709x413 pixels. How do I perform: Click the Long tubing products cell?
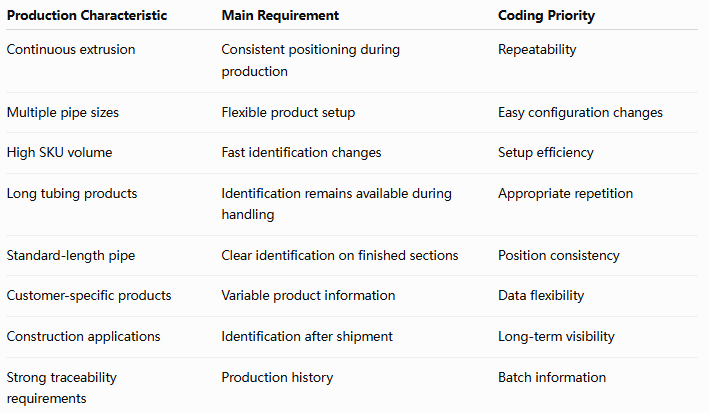click(x=72, y=194)
